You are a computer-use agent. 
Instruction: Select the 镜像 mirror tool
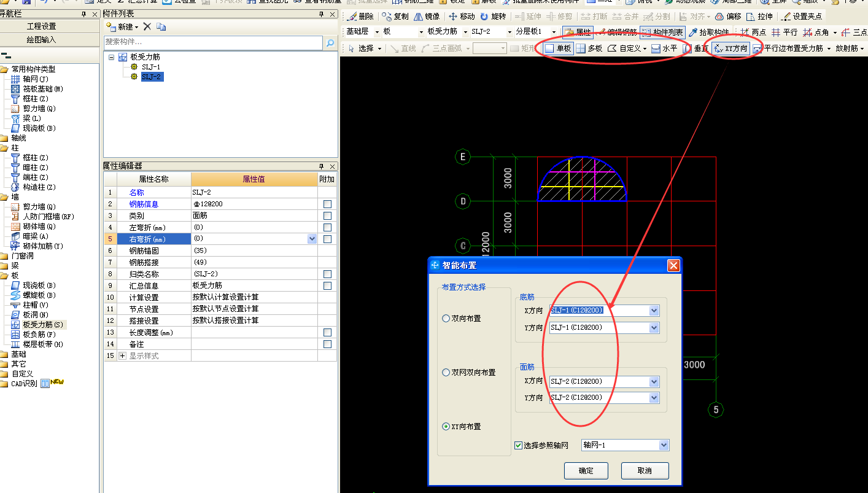pos(427,17)
